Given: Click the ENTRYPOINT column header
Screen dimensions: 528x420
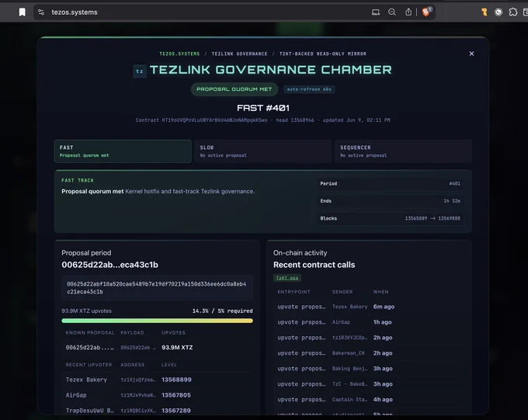Looking at the screenshot, I should click(x=294, y=292).
